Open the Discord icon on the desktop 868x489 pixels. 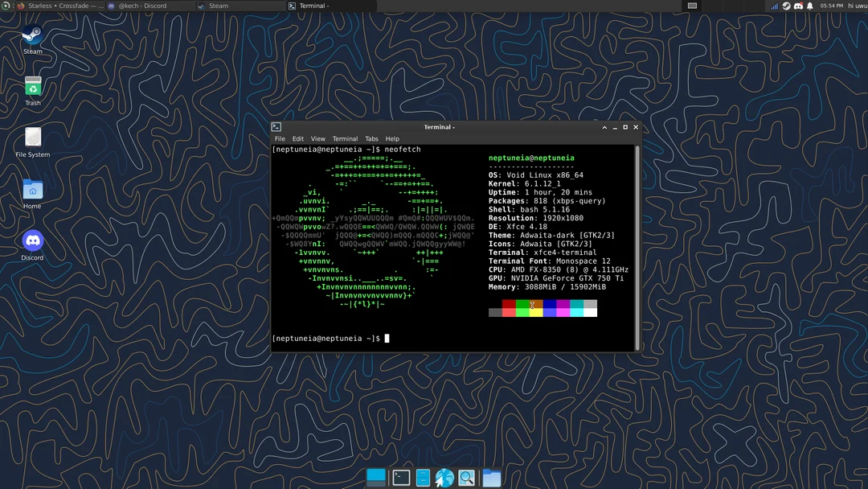pyautogui.click(x=32, y=240)
